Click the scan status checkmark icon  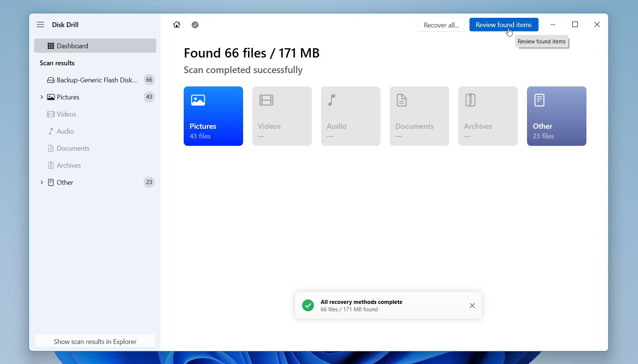tap(195, 25)
